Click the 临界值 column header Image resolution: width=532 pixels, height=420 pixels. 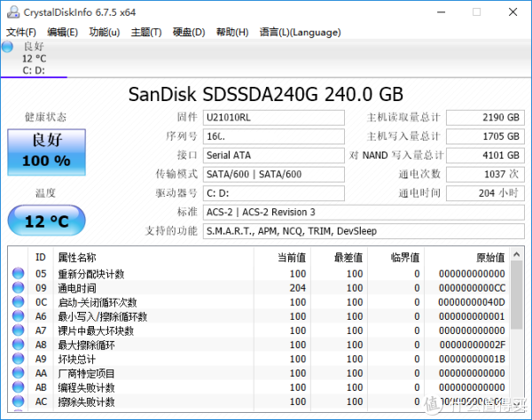[396, 257]
